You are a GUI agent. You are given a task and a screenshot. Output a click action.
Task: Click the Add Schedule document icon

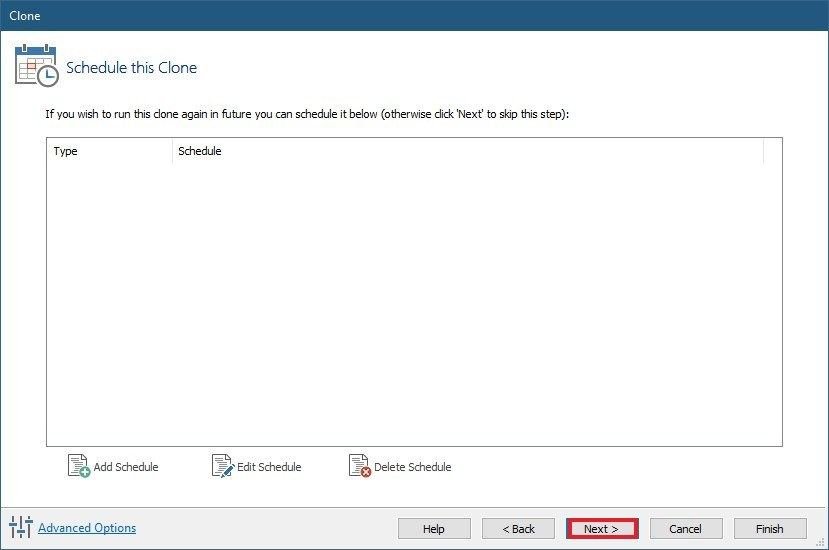[x=78, y=466]
